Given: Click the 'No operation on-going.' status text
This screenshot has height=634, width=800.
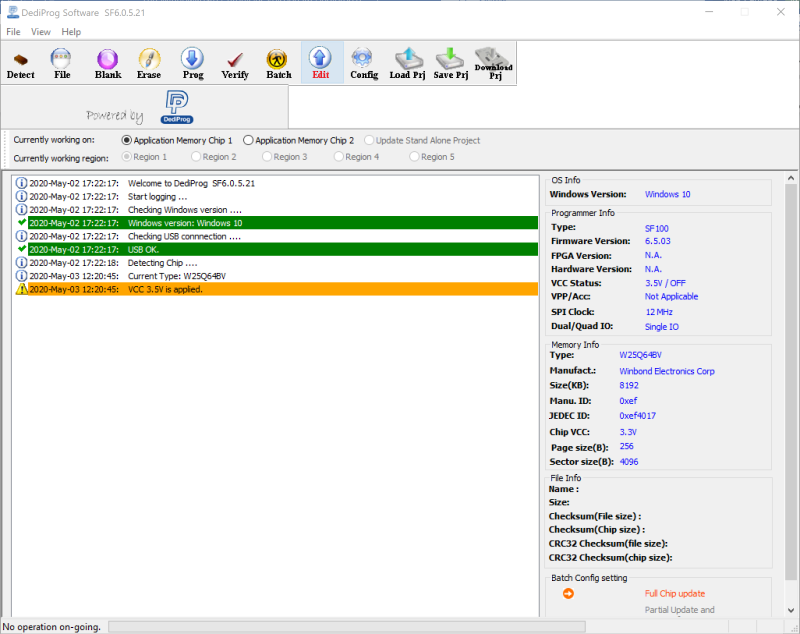Looking at the screenshot, I should click(x=52, y=626).
